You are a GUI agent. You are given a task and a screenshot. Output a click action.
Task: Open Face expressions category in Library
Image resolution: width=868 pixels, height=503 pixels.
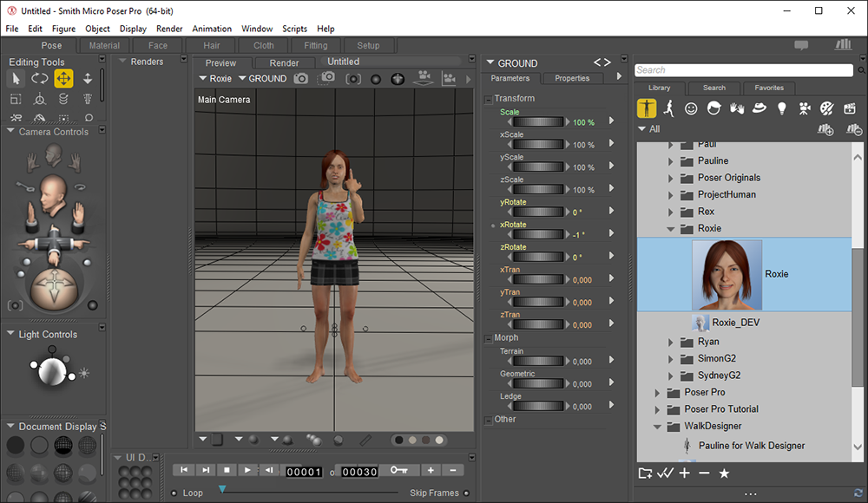pyautogui.click(x=691, y=108)
